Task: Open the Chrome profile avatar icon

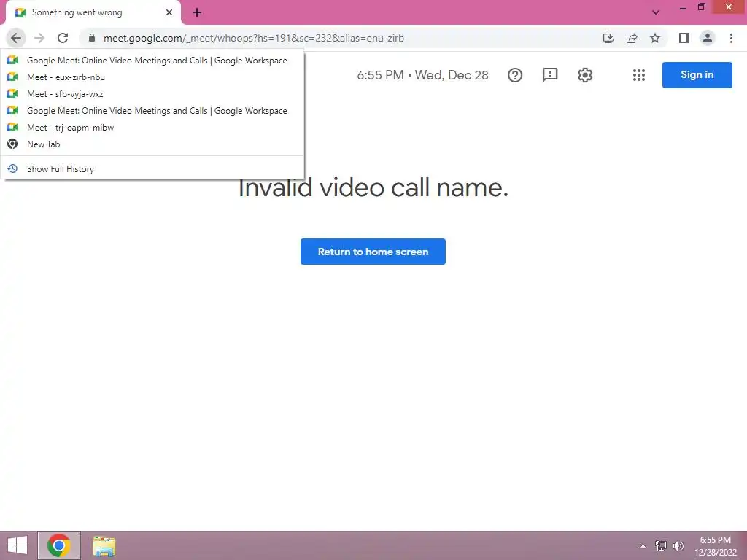Action: click(708, 38)
